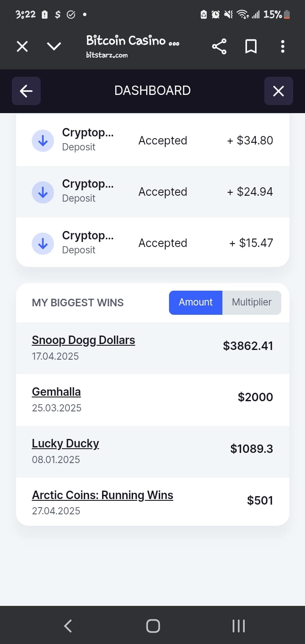Tap the deposit arrow icon for $15.47
Viewport: 305px width, 644px height.
43,244
